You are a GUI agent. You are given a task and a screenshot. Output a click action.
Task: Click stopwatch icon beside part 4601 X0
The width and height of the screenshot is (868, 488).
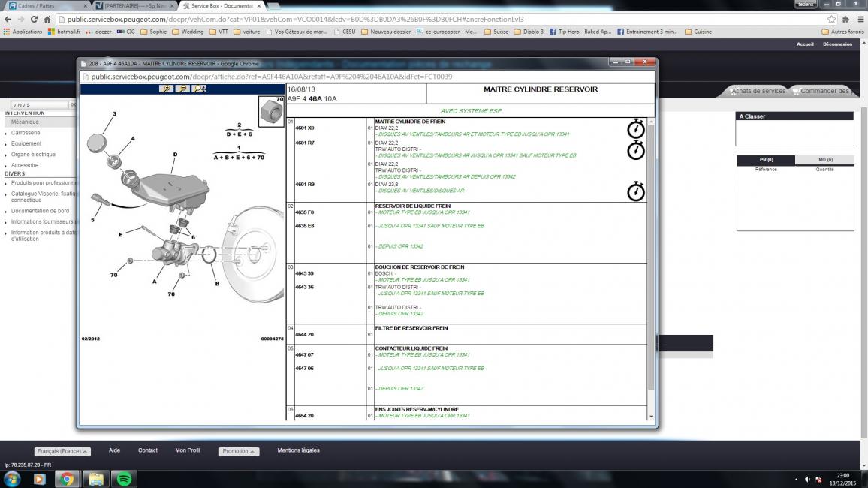[635, 129]
